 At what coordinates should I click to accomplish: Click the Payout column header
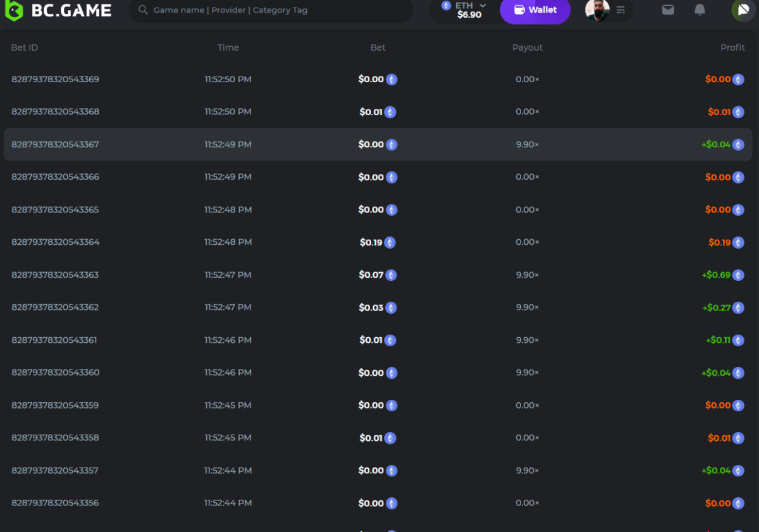coord(528,47)
